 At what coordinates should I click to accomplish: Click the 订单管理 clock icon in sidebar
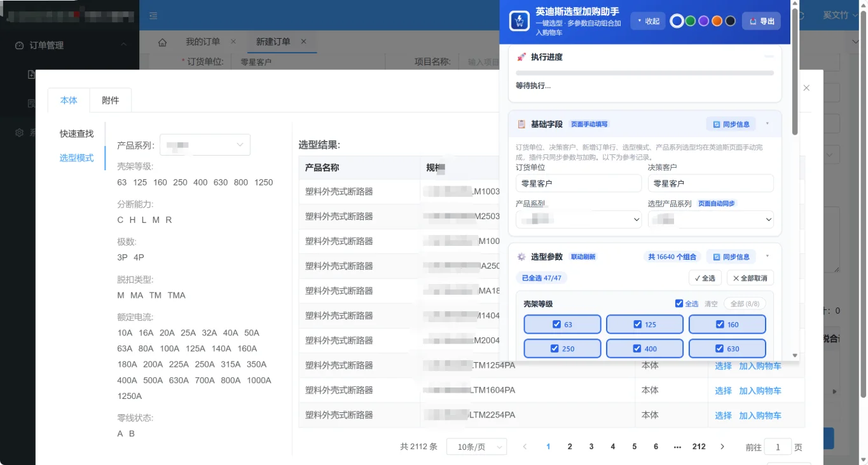(19, 46)
